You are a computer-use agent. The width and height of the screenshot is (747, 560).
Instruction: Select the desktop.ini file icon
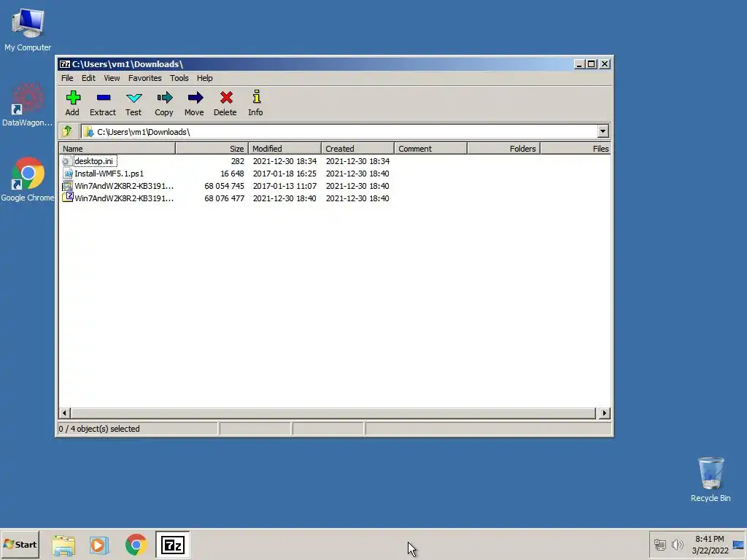point(67,161)
